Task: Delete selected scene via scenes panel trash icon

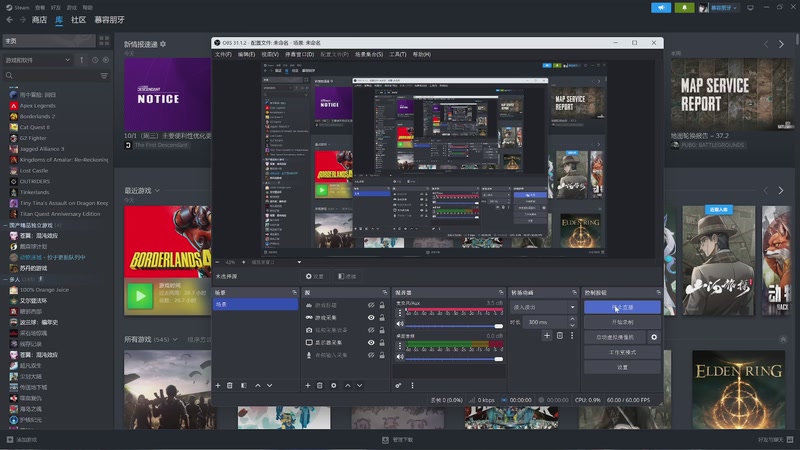Action: click(x=230, y=386)
